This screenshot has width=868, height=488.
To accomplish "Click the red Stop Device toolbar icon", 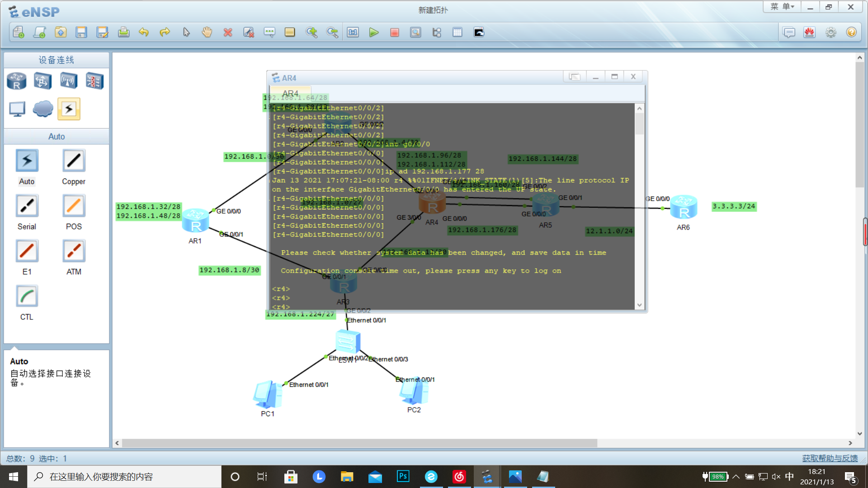I will (394, 33).
